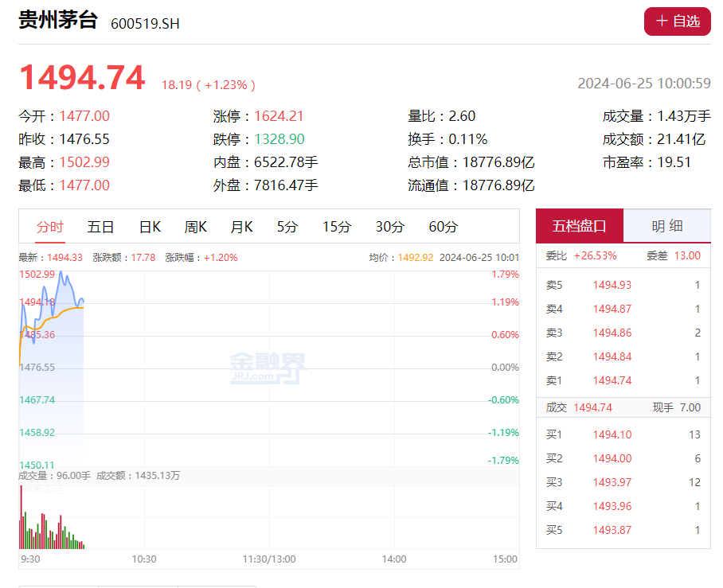Open the 日K chart tab
Screen dimensions: 723x588
click(x=150, y=227)
